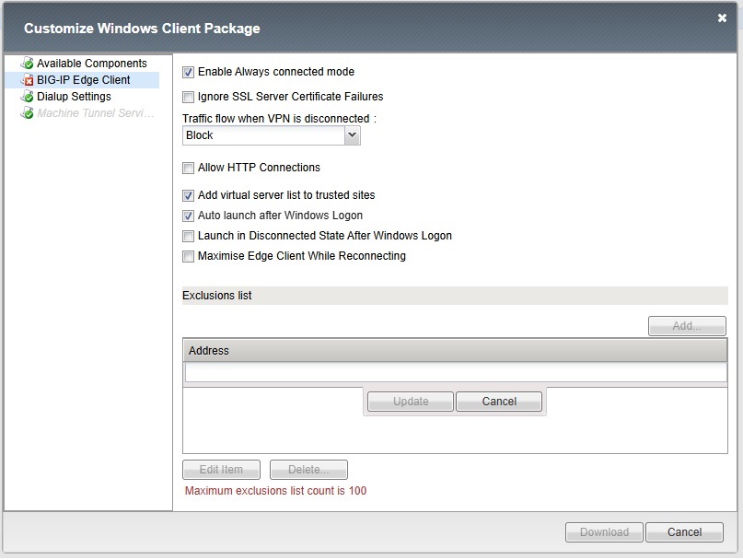Uncheck Add virtual server list to trusted sites
The width and height of the screenshot is (743, 560).
coord(189,196)
